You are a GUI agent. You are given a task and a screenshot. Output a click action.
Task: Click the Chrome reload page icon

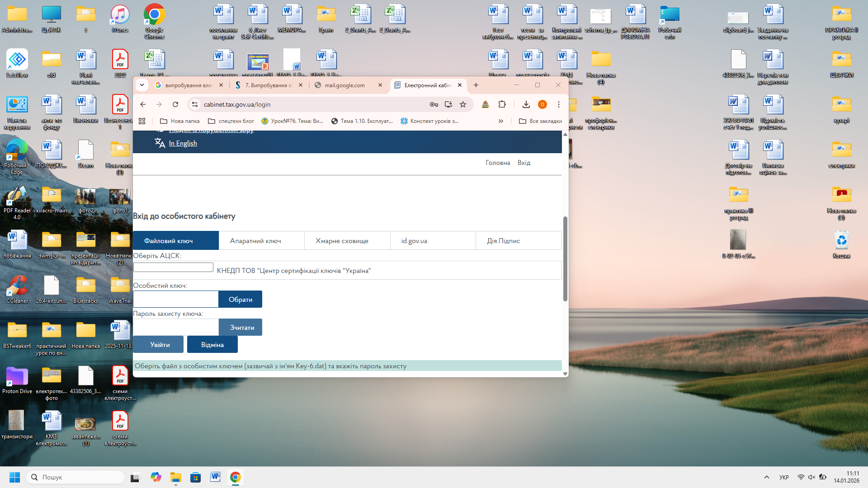[x=175, y=104]
